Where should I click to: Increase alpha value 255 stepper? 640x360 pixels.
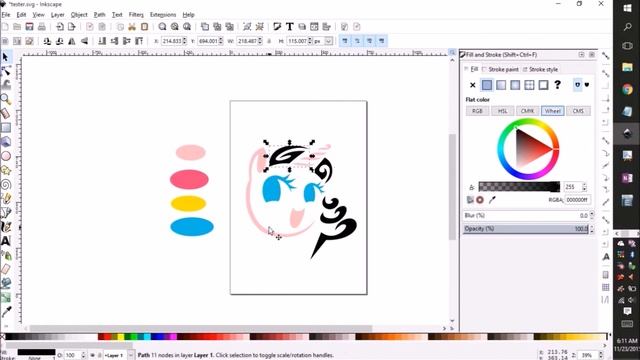tap(584, 185)
